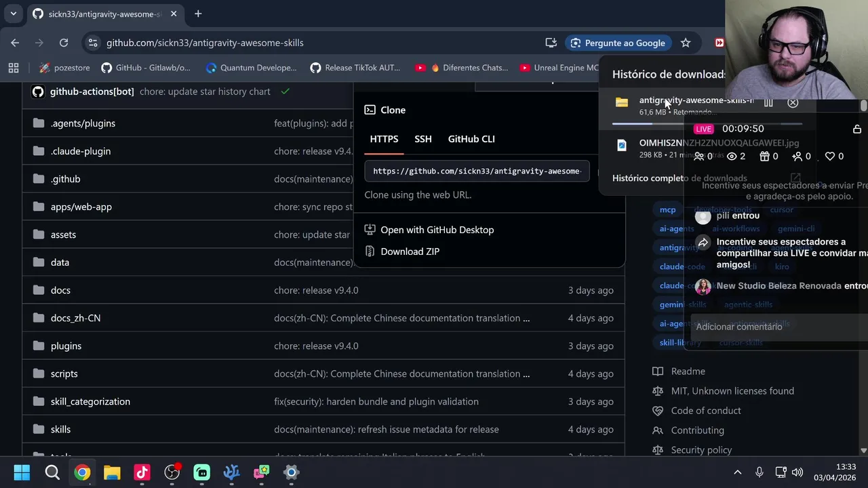The width and height of the screenshot is (868, 488).
Task: Open the apps/web-app folder
Action: 81,207
